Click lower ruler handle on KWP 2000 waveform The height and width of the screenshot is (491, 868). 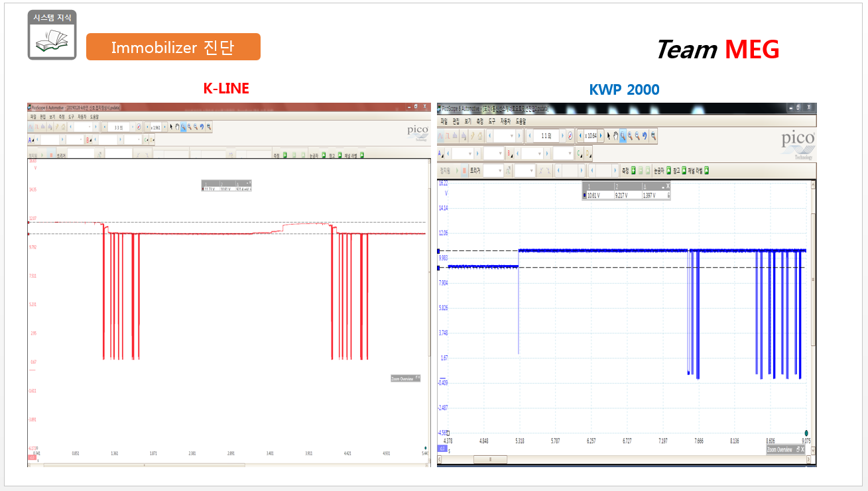(x=438, y=268)
